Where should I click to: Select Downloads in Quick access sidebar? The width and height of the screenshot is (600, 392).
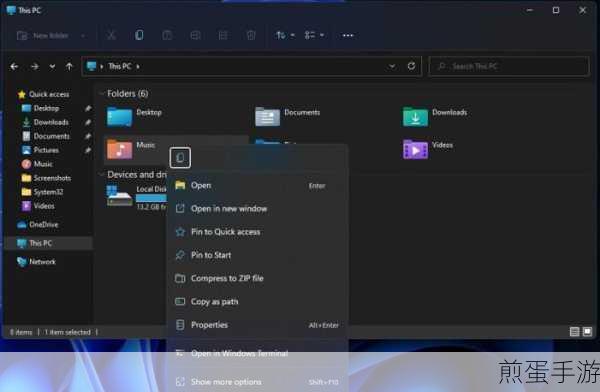(51, 122)
